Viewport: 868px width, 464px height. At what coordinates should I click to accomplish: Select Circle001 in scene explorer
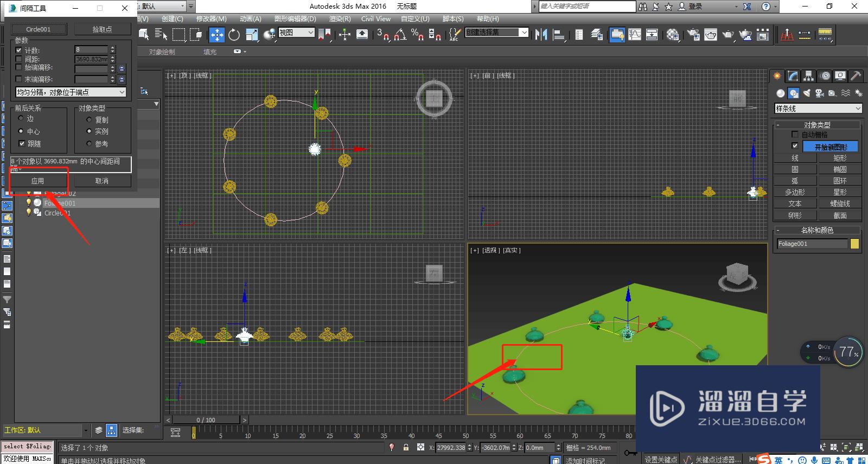point(58,213)
